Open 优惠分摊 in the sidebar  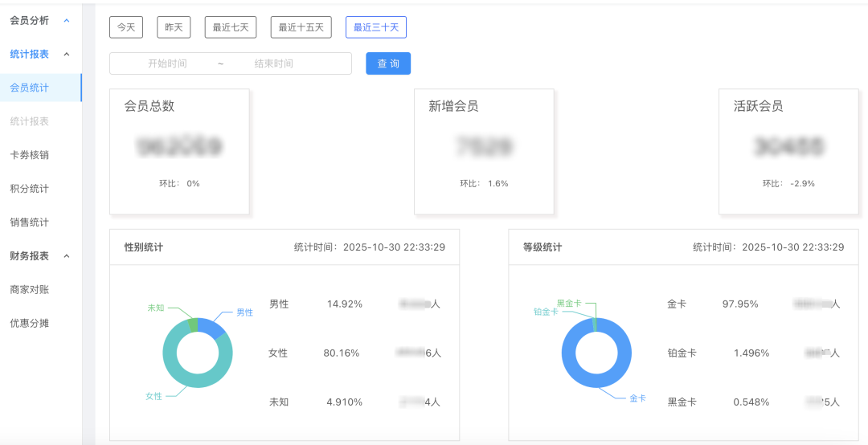(30, 323)
